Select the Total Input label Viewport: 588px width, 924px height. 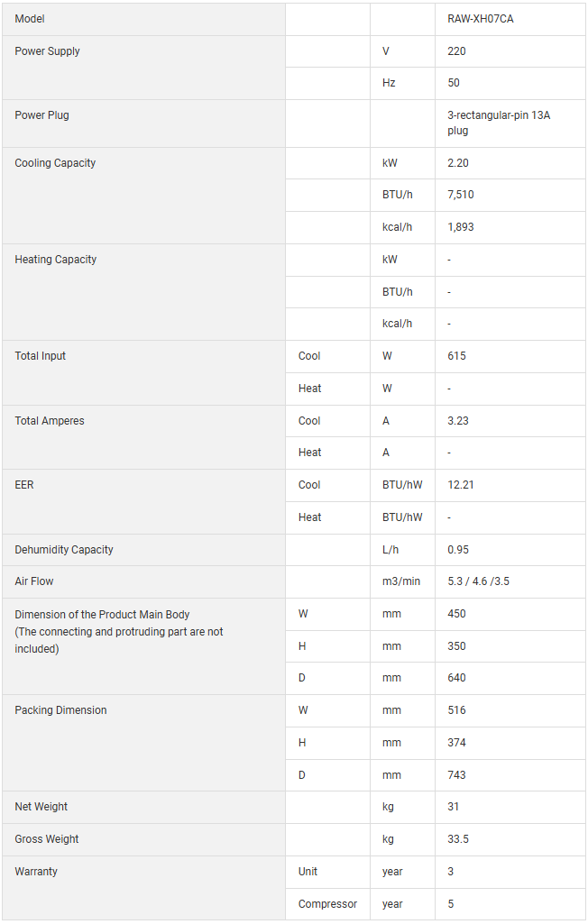coord(41,356)
